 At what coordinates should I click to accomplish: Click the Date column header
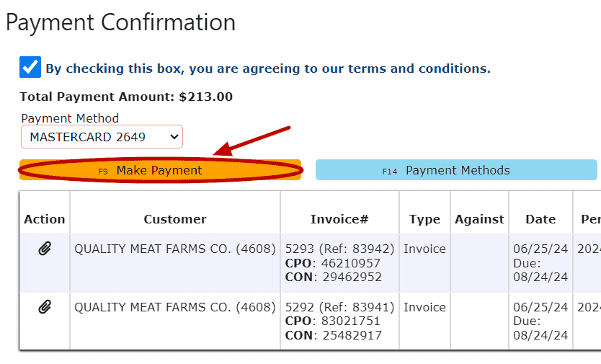coord(540,219)
